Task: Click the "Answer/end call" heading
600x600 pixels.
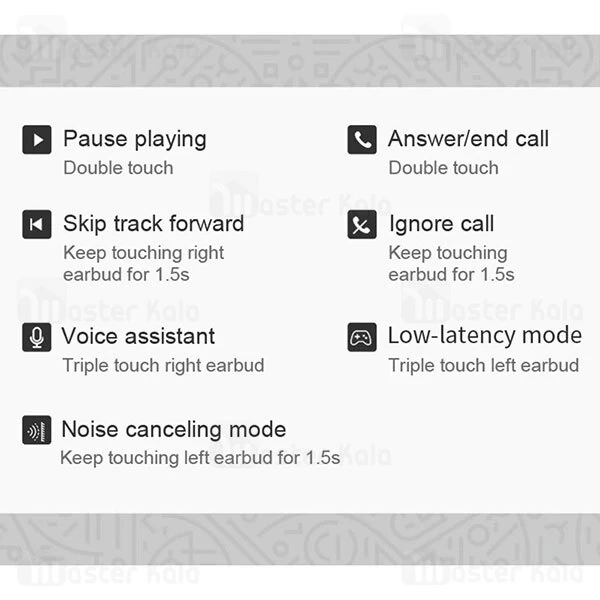Action: pyautogui.click(x=468, y=139)
